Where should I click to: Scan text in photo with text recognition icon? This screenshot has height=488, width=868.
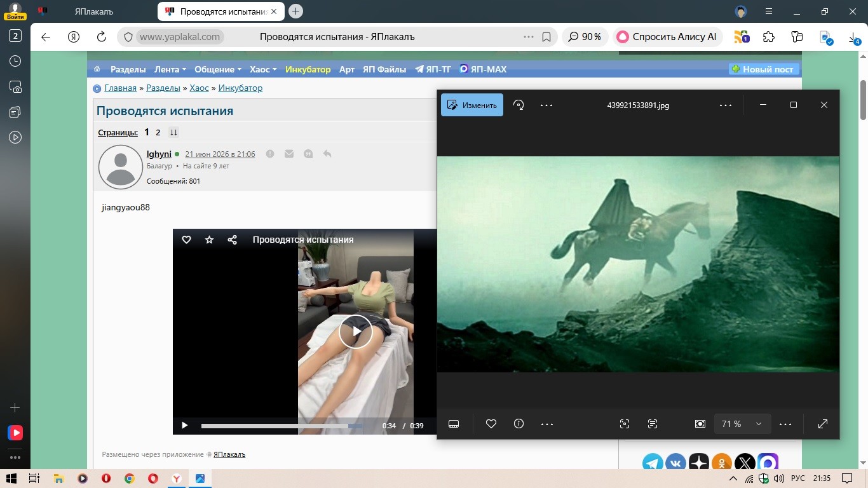click(653, 424)
